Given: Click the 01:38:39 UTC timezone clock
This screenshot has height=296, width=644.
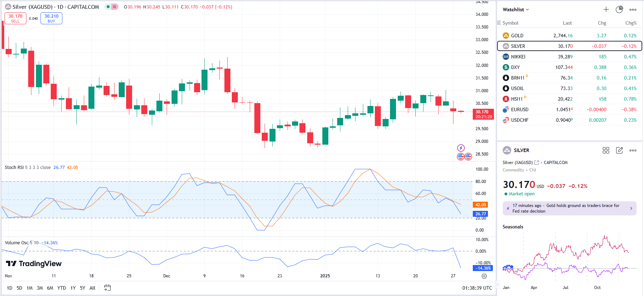Looking at the screenshot, I should coord(477,288).
